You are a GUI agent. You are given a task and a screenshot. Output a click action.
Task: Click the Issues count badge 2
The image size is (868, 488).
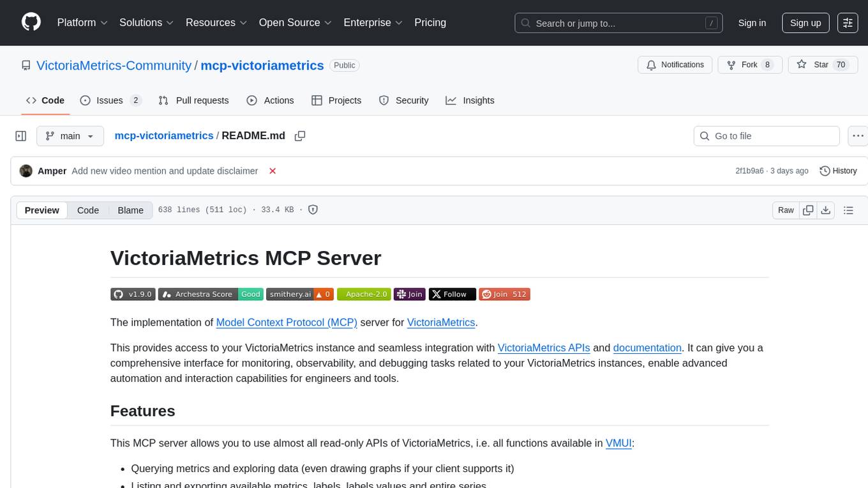click(x=135, y=100)
